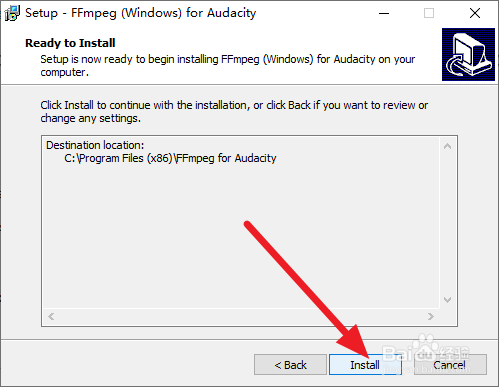
Task: Click the vertical scrollbar track in summary box
Action: 448,223
